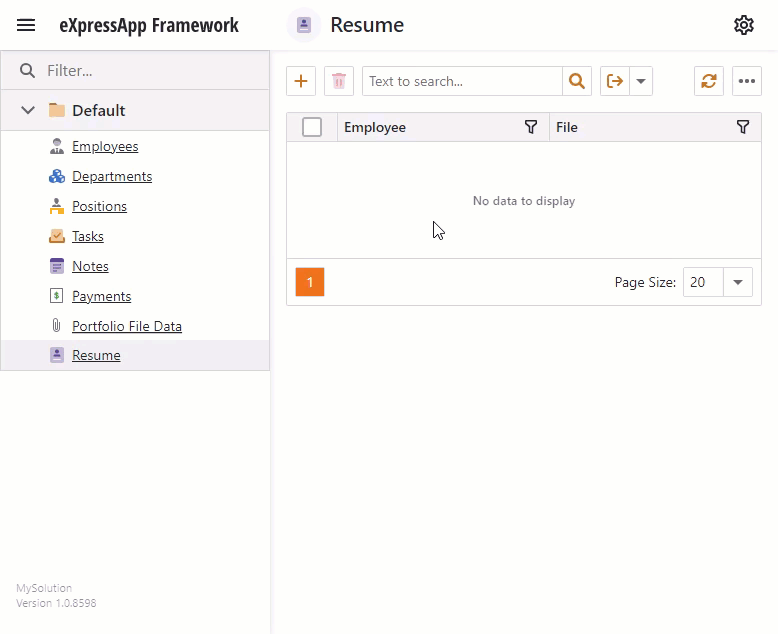This screenshot has height=634, width=778.
Task: Click the Export button
Action: tap(615, 81)
